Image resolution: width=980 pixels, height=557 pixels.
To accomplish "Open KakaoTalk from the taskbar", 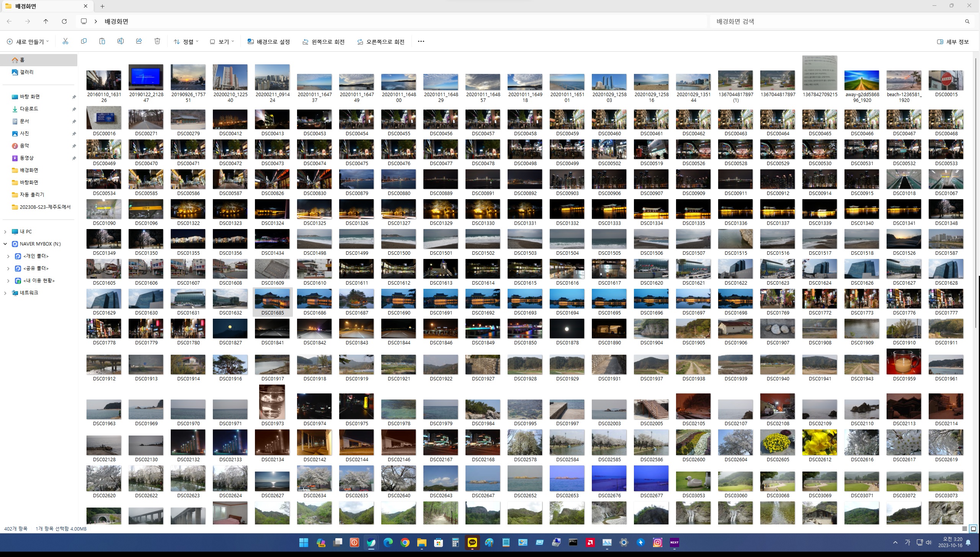I will 472,542.
